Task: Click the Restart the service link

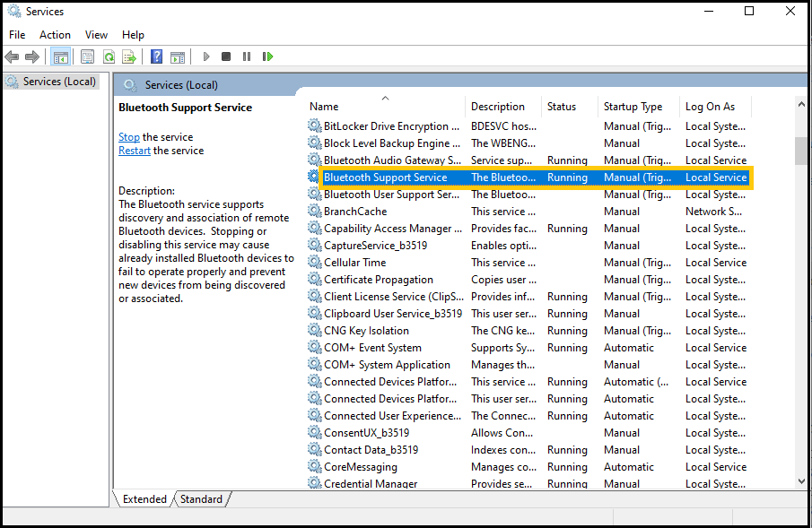Action: point(135,151)
